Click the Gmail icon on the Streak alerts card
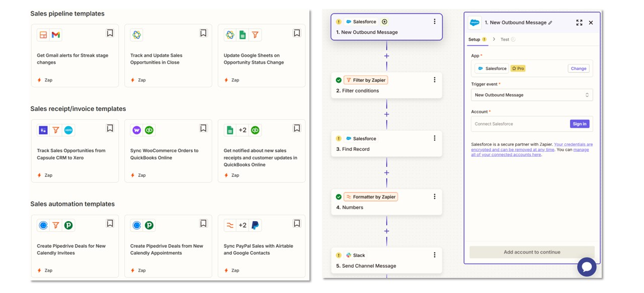Image resolution: width=644 pixels, height=293 pixels. (x=56, y=35)
